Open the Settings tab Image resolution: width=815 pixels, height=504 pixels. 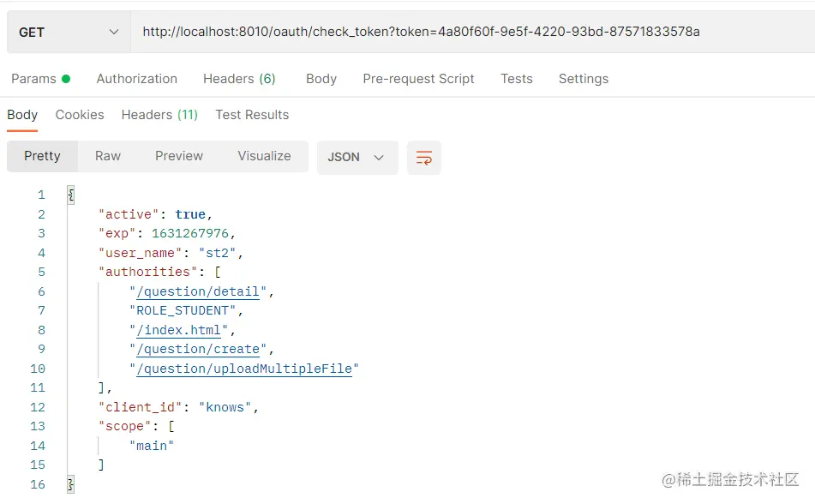(583, 79)
